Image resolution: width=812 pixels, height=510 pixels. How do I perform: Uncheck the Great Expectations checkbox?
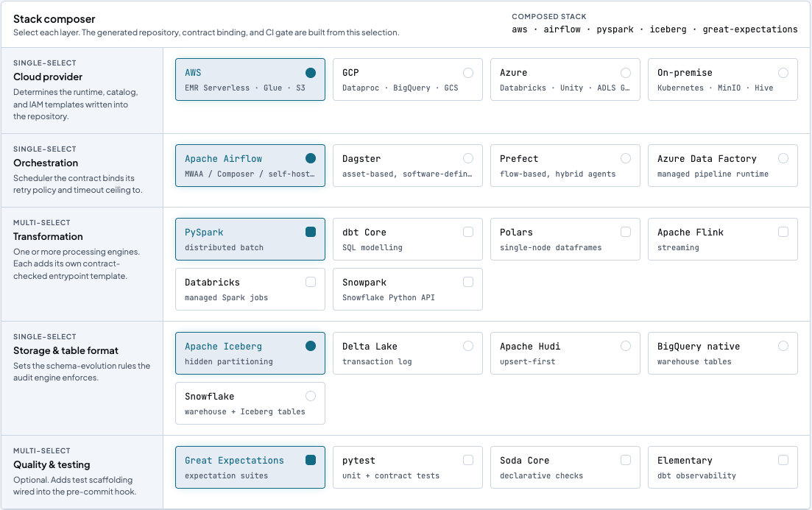click(x=311, y=460)
